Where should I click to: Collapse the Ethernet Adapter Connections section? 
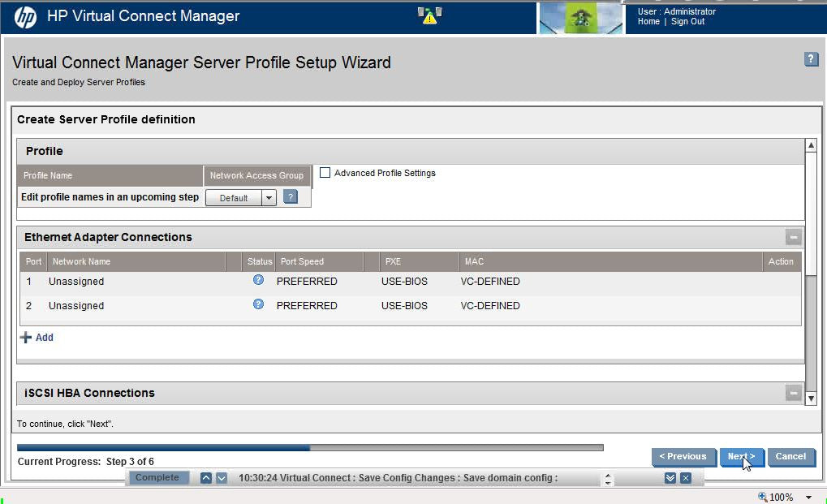[793, 237]
